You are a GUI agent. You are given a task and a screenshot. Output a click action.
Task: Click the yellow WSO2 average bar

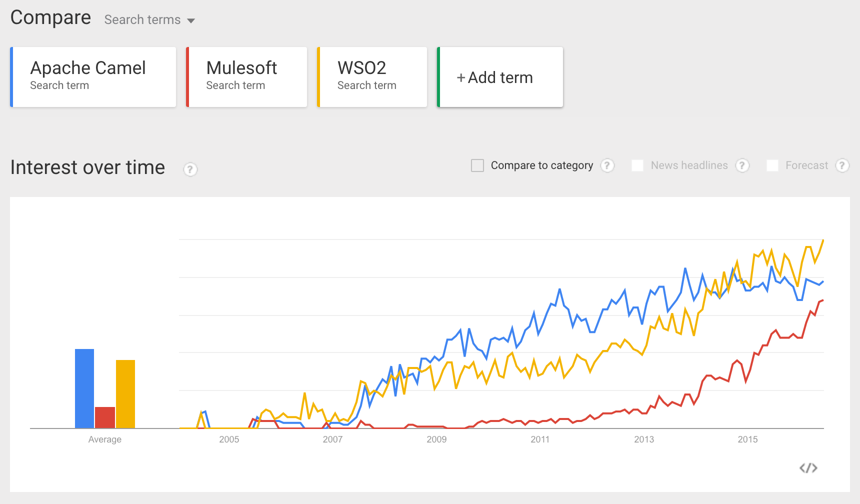pos(125,393)
